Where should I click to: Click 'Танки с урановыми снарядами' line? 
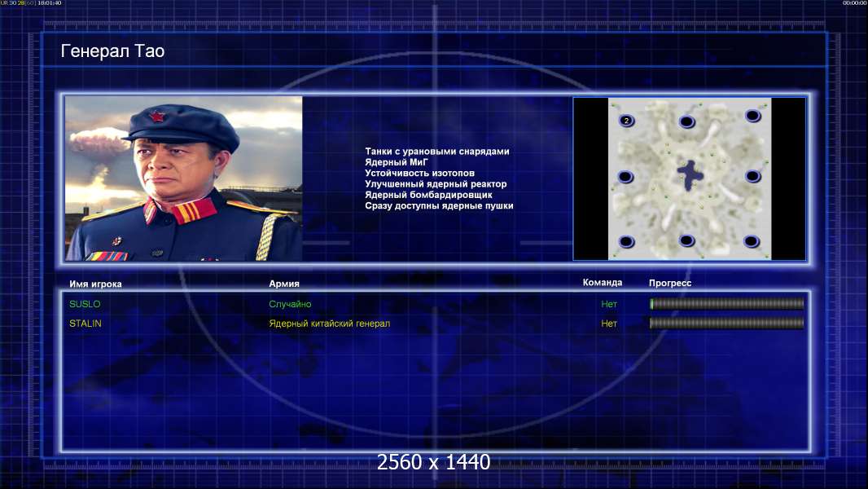coord(436,152)
